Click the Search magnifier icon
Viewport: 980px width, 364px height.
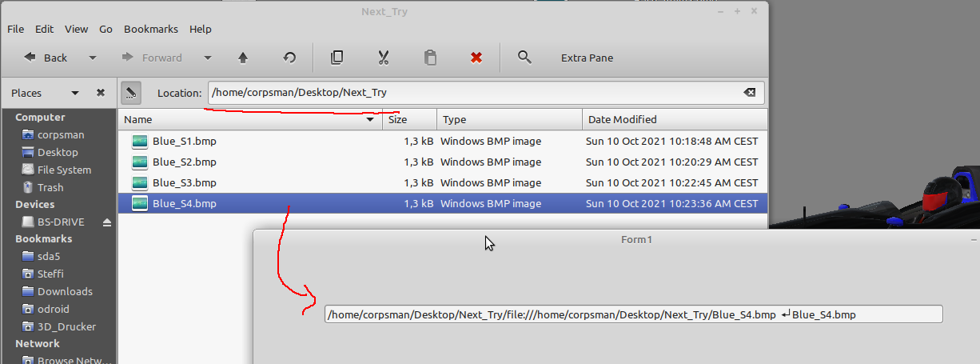[x=524, y=58]
